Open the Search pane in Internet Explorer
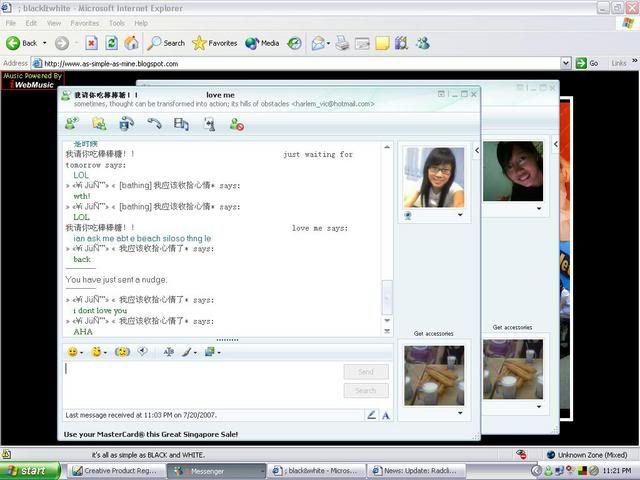This screenshot has width=640, height=480. pyautogui.click(x=166, y=43)
